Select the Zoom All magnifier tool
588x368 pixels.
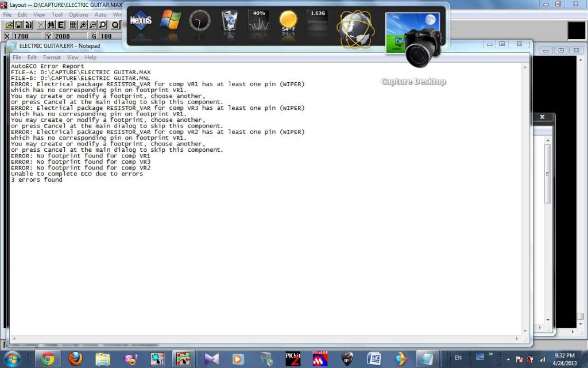[x=103, y=25]
